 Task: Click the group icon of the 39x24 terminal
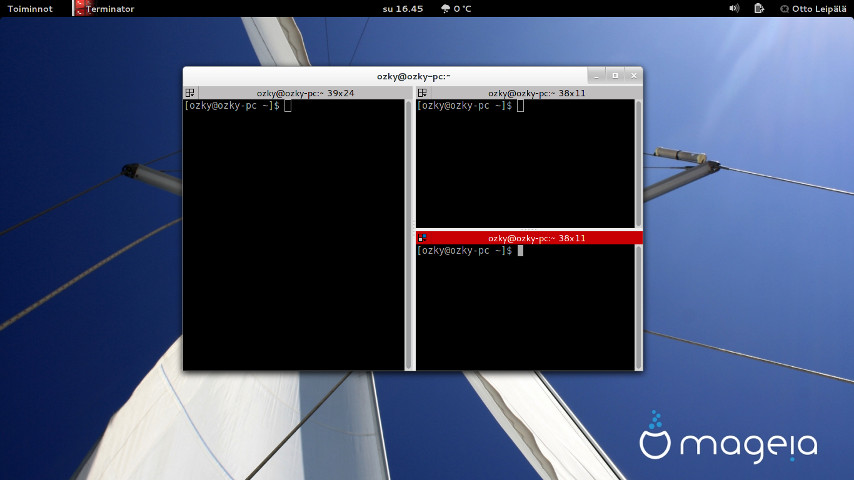coord(190,93)
